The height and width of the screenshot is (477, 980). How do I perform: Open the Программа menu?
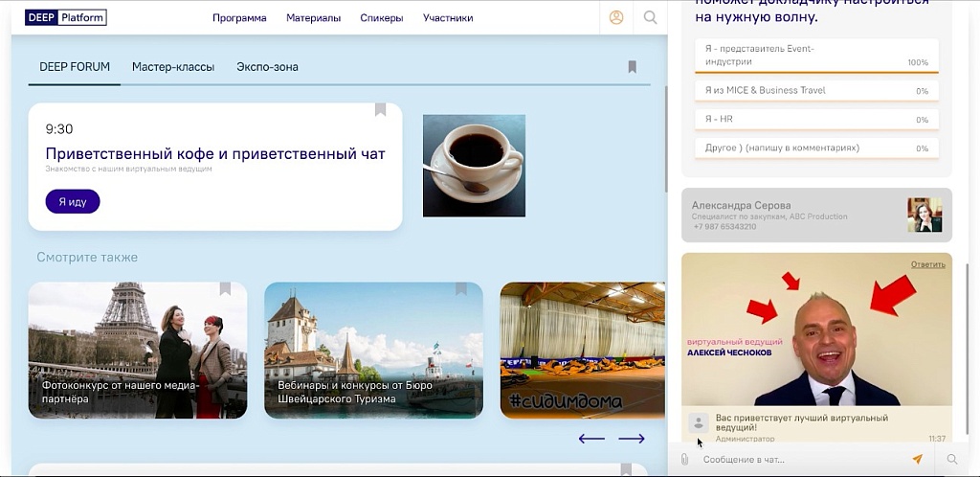pos(239,18)
